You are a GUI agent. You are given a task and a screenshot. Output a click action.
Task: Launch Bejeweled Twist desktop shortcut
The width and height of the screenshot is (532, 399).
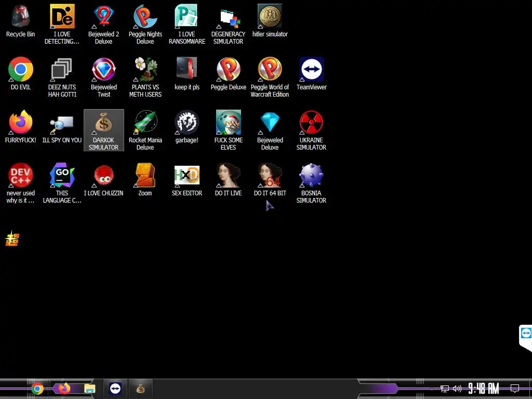(x=104, y=77)
